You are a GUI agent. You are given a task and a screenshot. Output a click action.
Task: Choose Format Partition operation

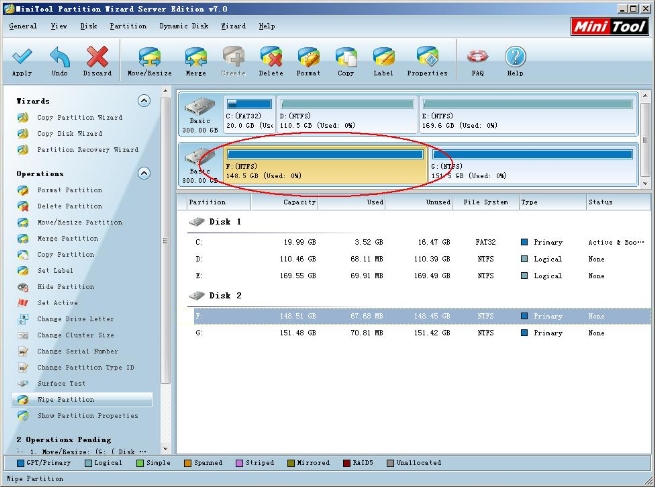[69, 190]
